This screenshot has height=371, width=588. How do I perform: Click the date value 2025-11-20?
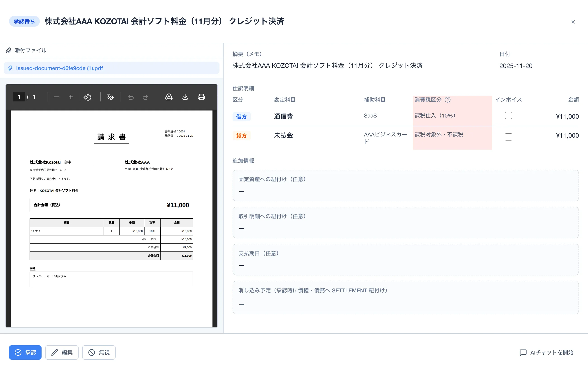(x=516, y=66)
